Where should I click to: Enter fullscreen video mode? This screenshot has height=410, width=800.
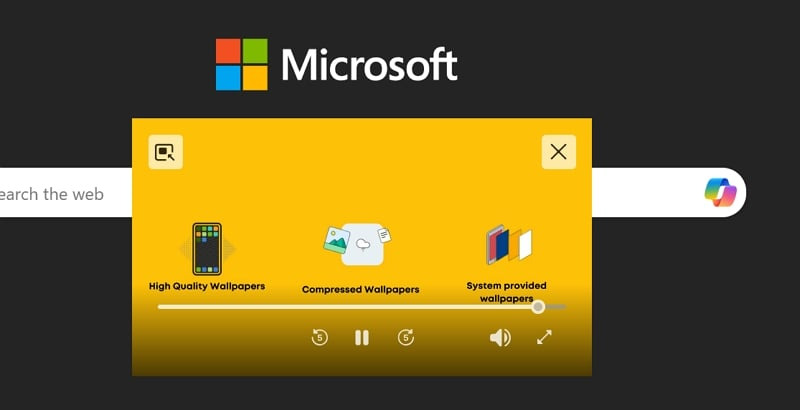pyautogui.click(x=544, y=337)
